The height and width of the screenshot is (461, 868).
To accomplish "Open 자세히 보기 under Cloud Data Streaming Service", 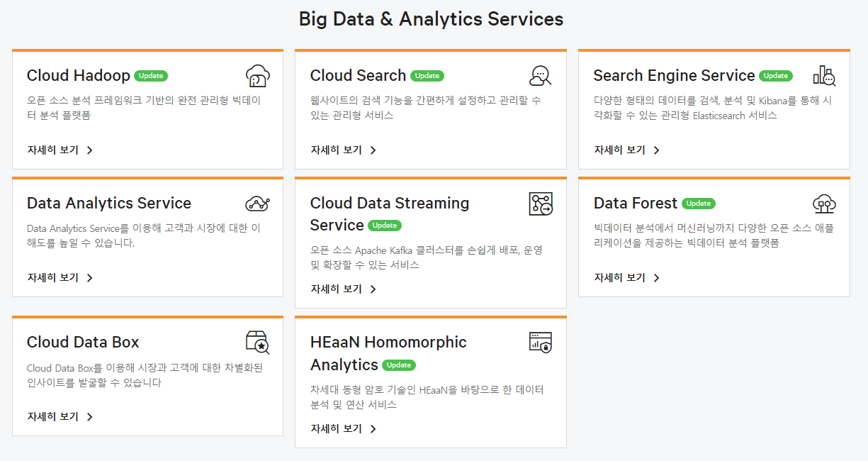I will 344,289.
